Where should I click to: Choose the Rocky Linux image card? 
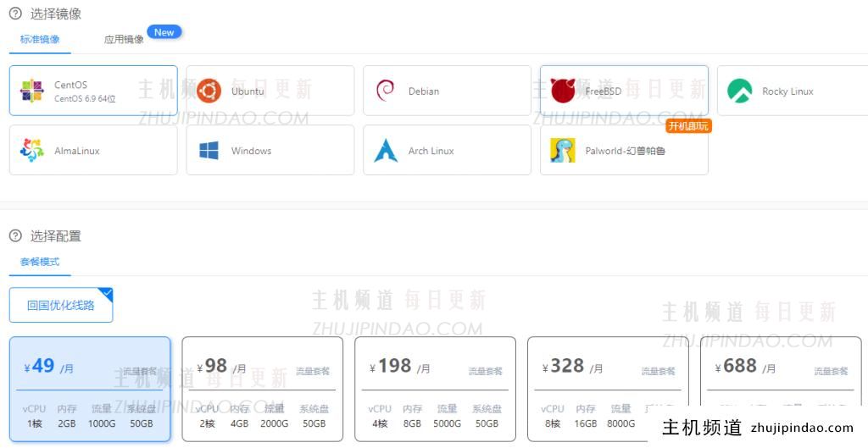point(793,91)
